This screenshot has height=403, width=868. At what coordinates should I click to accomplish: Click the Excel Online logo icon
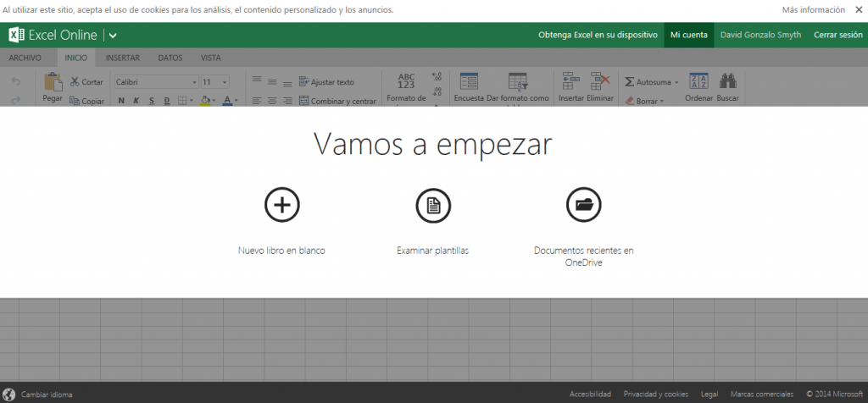coord(16,35)
